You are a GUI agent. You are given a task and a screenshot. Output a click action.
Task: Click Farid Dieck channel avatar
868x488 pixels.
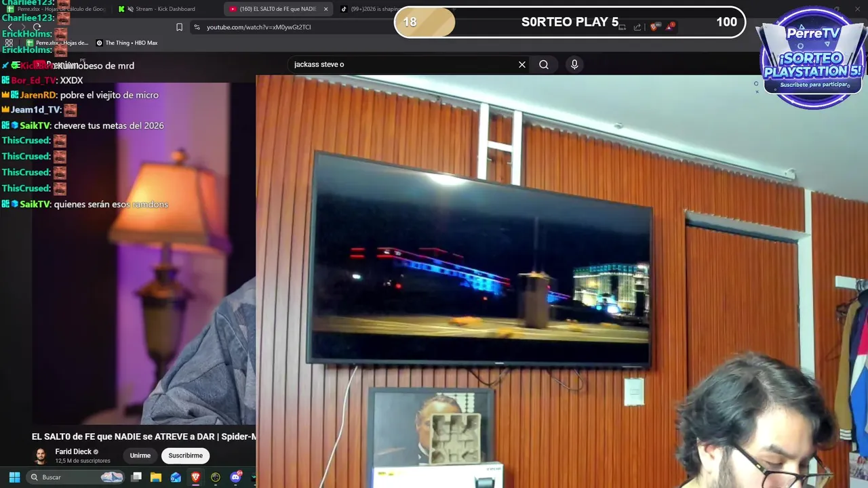[41, 455]
